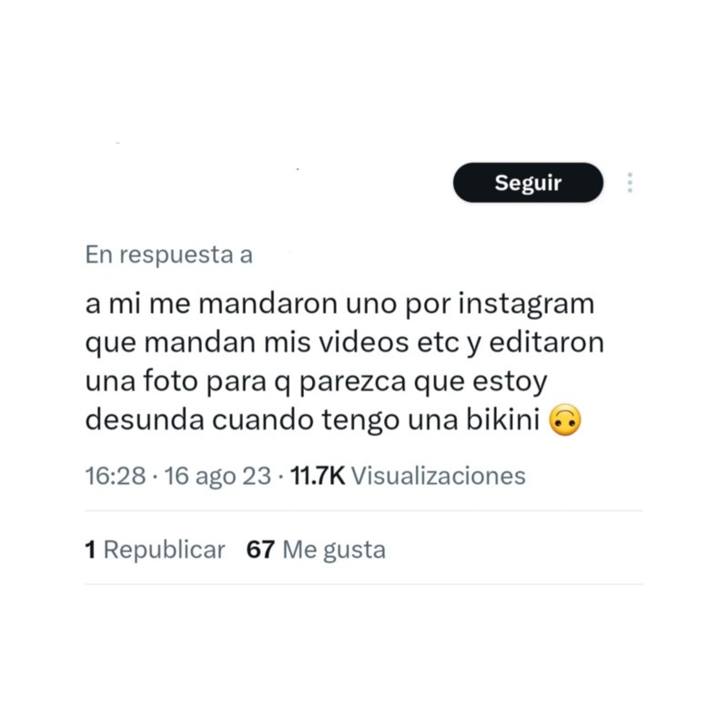The height and width of the screenshot is (728, 728).
Task: Click the tweet line starting 'una foto para'
Action: [316, 382]
